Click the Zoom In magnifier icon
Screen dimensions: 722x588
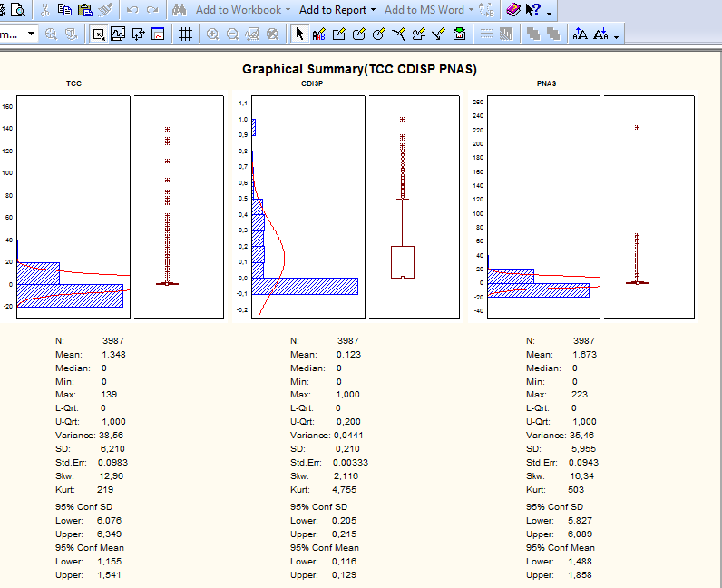pyautogui.click(x=212, y=34)
